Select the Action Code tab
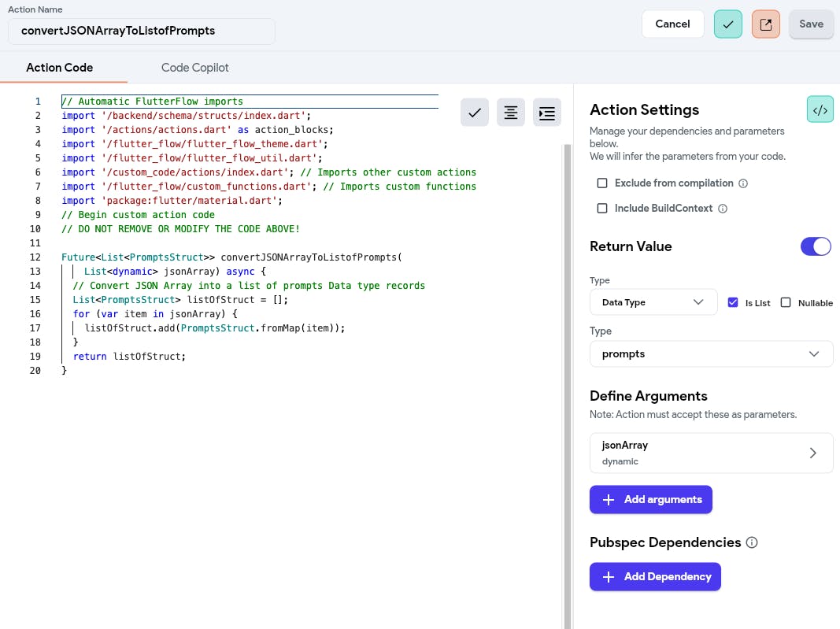Viewport: 840px width, 629px height. (x=60, y=68)
